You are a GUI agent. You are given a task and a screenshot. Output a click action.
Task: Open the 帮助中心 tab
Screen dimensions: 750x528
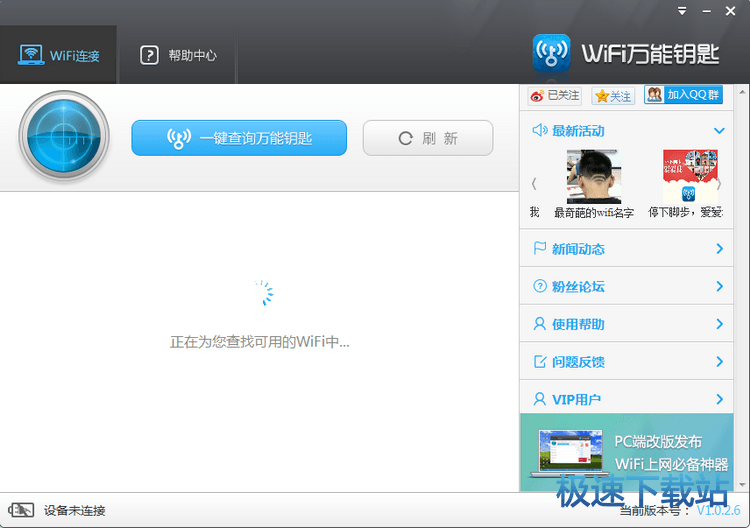(x=178, y=55)
